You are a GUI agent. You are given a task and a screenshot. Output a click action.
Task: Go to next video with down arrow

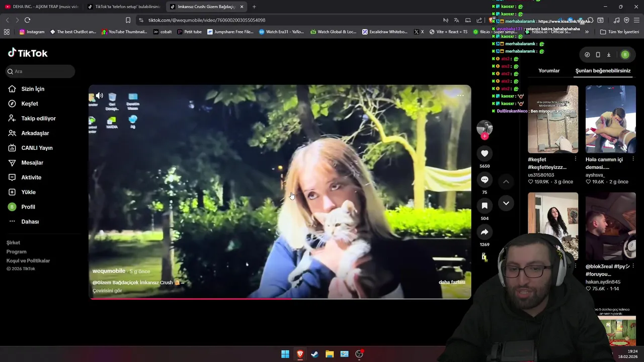pos(506,203)
